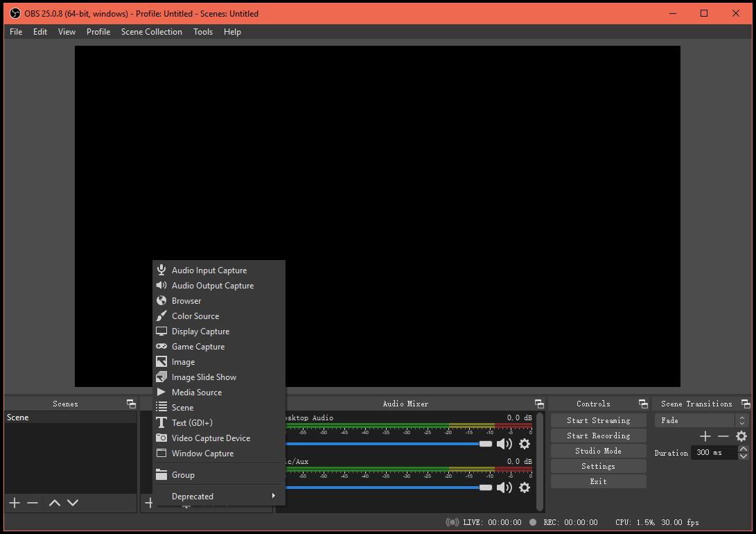Click the Sources plus add button
The image size is (756, 534).
(x=148, y=503)
